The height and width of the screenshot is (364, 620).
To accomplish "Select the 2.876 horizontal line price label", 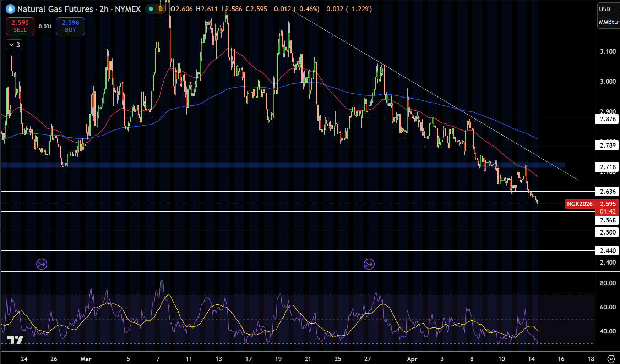I will click(608, 119).
